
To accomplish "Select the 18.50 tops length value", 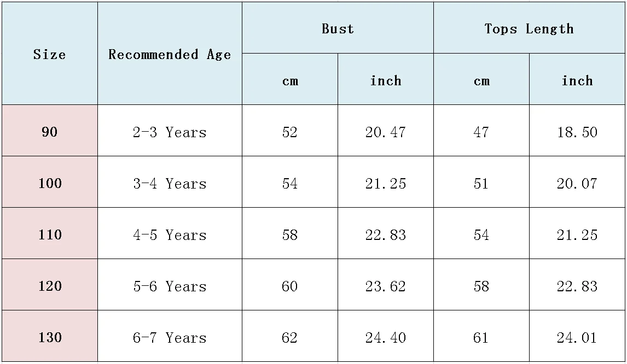I will pyautogui.click(x=577, y=131).
